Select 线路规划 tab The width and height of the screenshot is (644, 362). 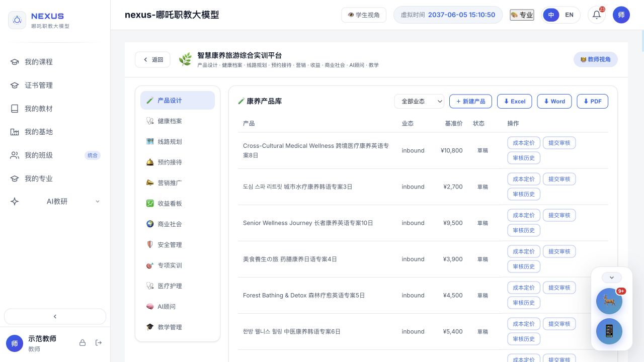click(x=178, y=142)
